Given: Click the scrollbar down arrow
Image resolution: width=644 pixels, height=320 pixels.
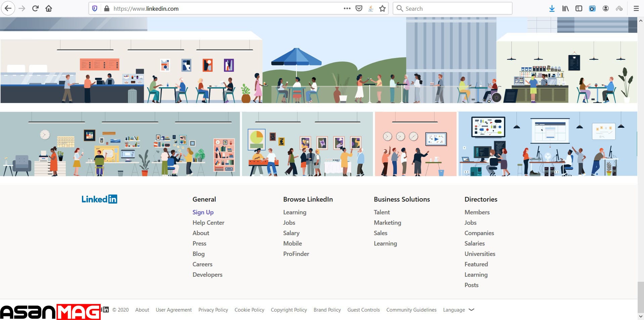Looking at the screenshot, I should click(x=640, y=316).
